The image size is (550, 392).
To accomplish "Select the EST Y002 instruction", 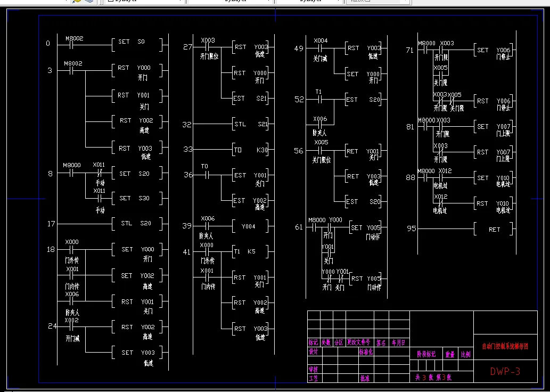I will [250, 201].
